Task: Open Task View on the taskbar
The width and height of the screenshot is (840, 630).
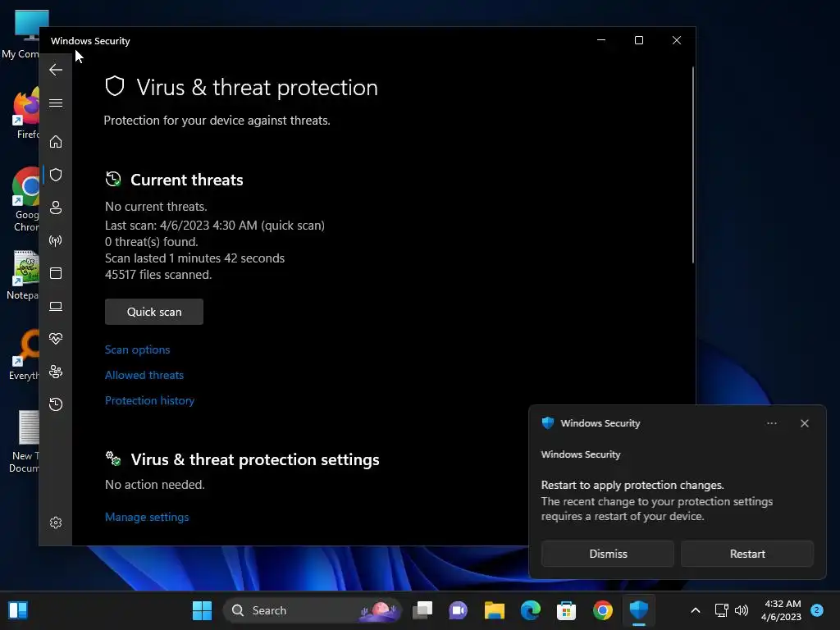Action: pyautogui.click(x=422, y=610)
